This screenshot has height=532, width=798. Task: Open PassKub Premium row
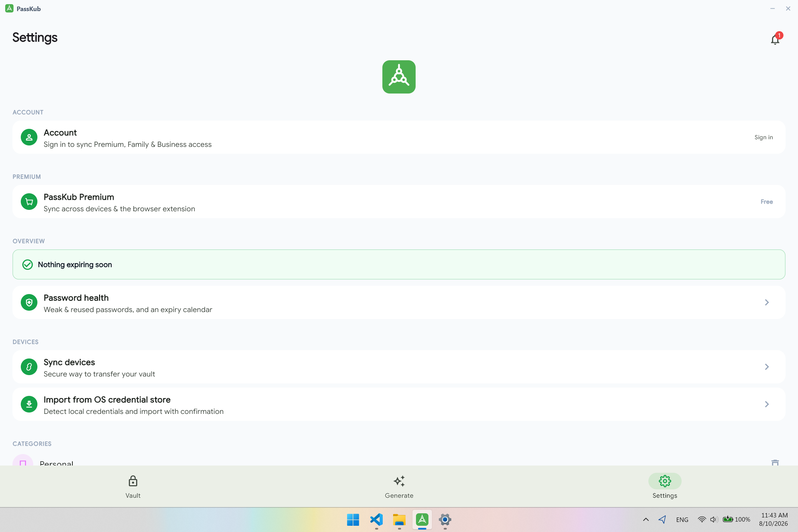(x=399, y=202)
